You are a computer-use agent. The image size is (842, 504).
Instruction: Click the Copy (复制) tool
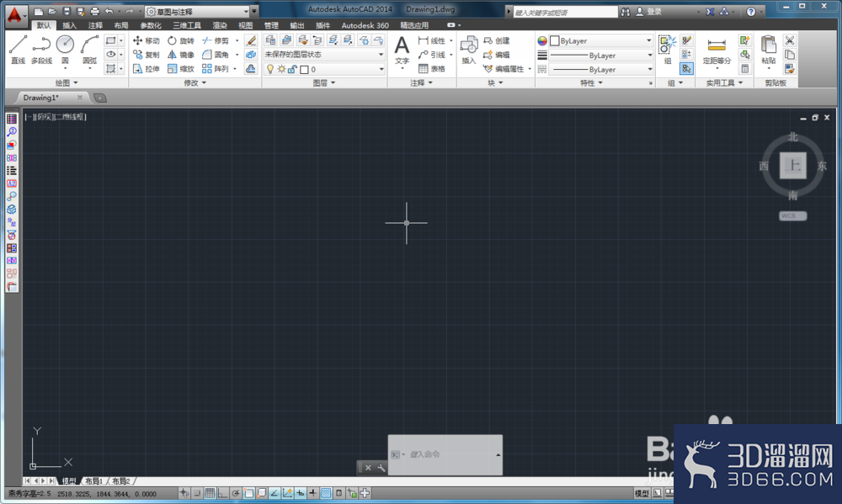coord(146,55)
